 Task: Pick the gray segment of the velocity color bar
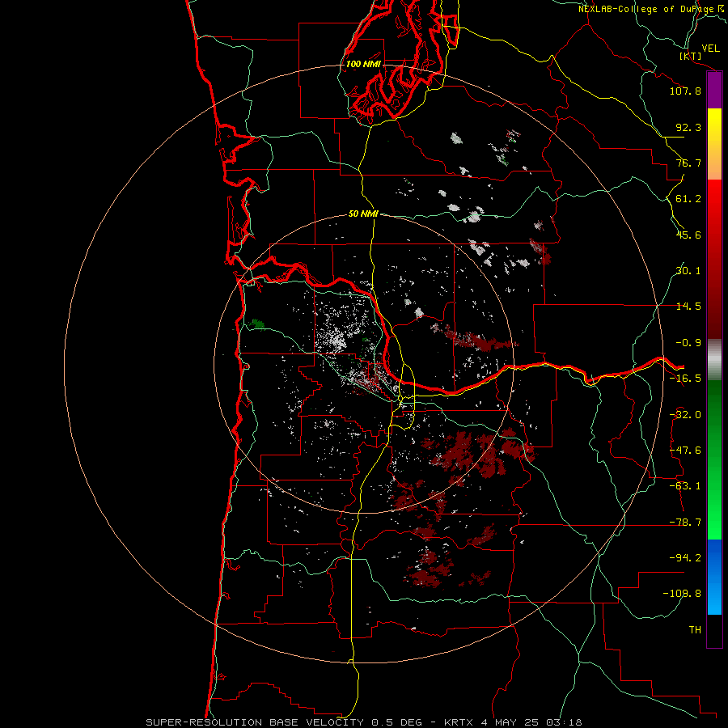[x=714, y=359]
